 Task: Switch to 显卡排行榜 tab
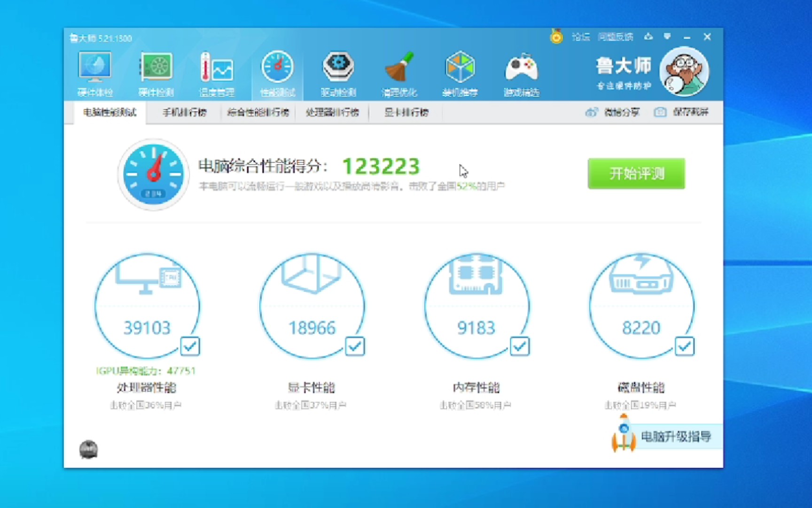406,112
